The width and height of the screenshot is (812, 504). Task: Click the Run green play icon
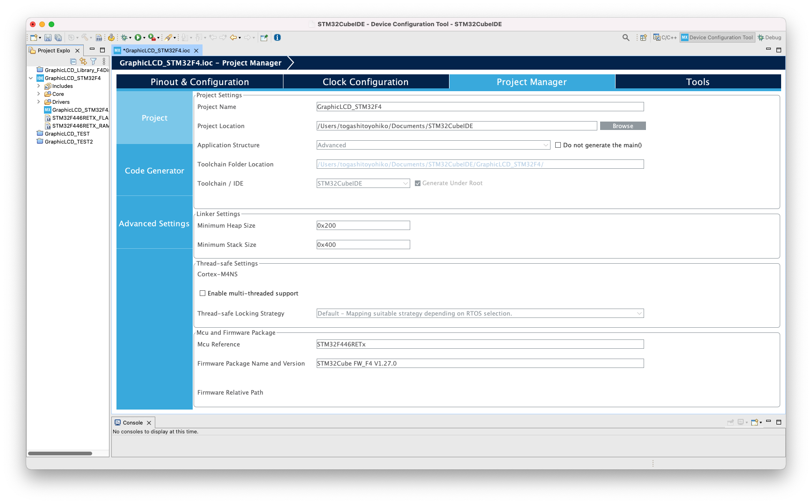pyautogui.click(x=138, y=37)
